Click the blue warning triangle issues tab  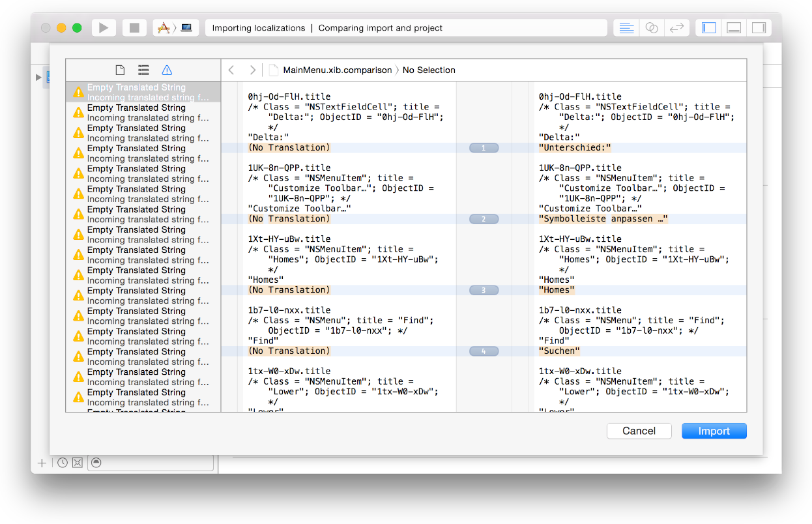tap(167, 70)
